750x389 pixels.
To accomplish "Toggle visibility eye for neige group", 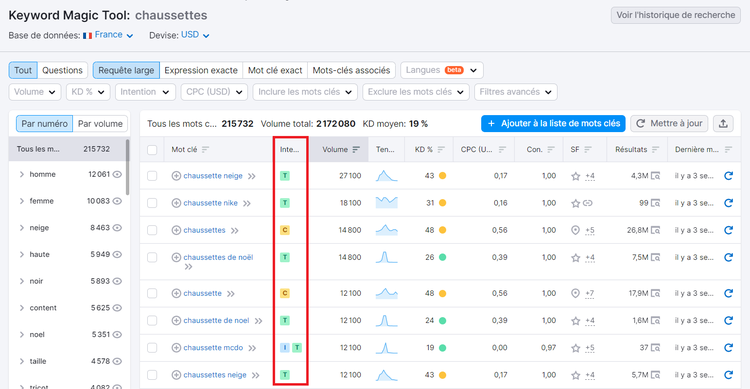I will pos(117,228).
